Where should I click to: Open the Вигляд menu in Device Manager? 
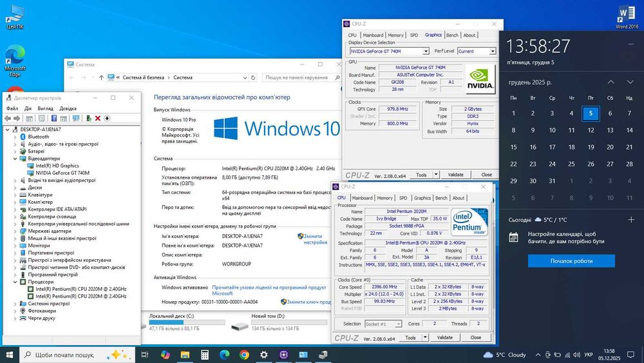coord(45,108)
